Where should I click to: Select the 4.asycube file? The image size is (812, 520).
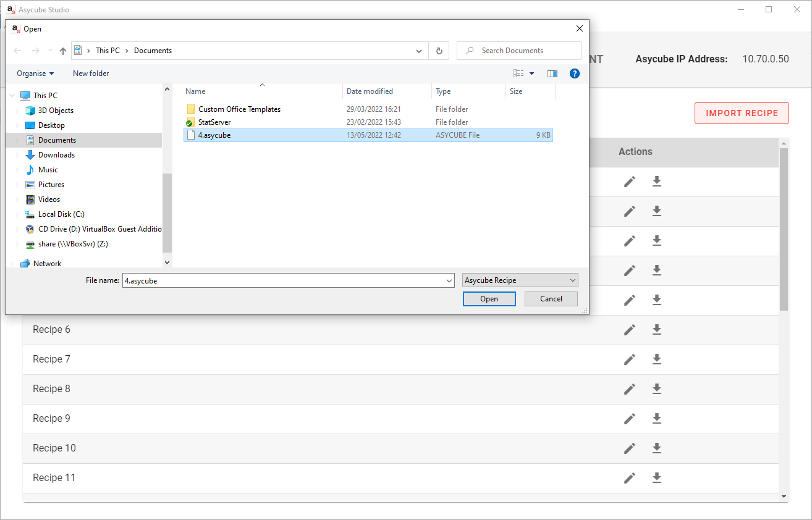click(x=214, y=135)
